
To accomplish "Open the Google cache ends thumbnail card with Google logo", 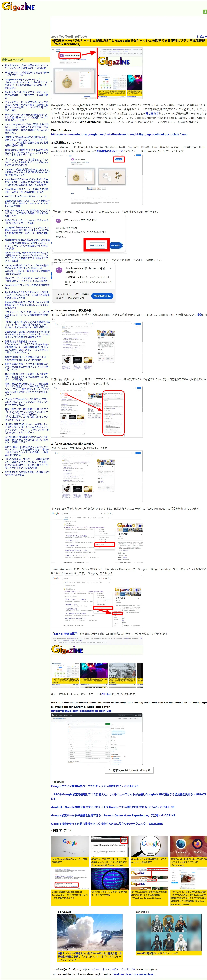I will click(70, 851).
